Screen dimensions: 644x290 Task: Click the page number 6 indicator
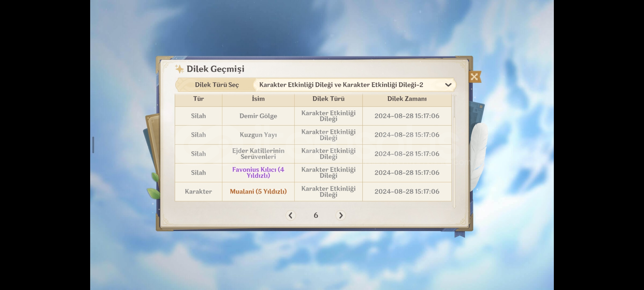coord(316,215)
